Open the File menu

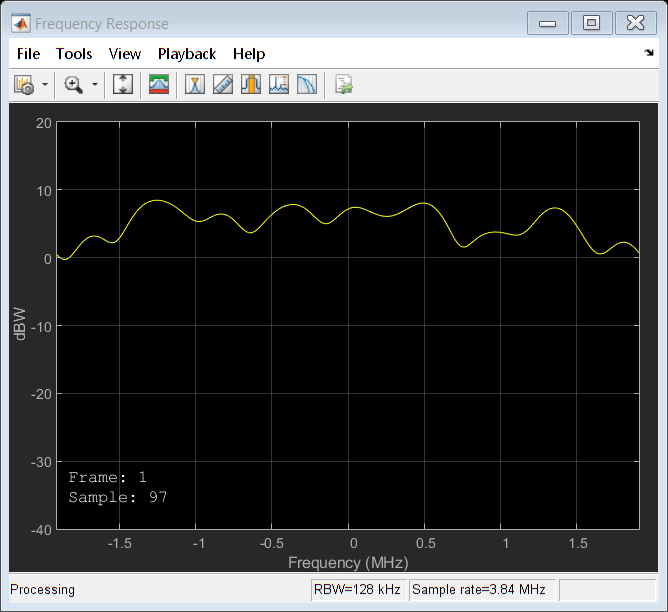(x=29, y=54)
